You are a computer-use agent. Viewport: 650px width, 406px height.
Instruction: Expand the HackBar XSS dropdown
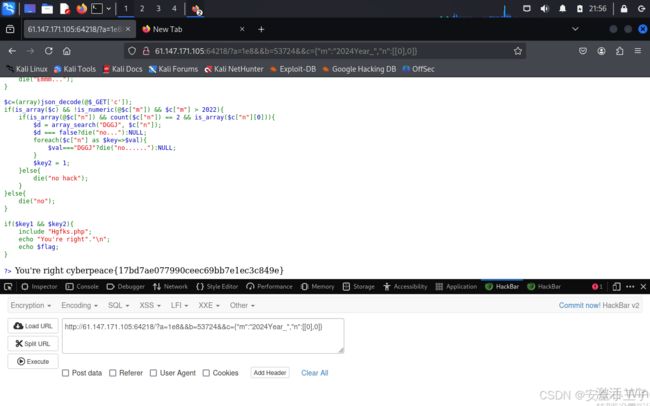[x=150, y=305]
